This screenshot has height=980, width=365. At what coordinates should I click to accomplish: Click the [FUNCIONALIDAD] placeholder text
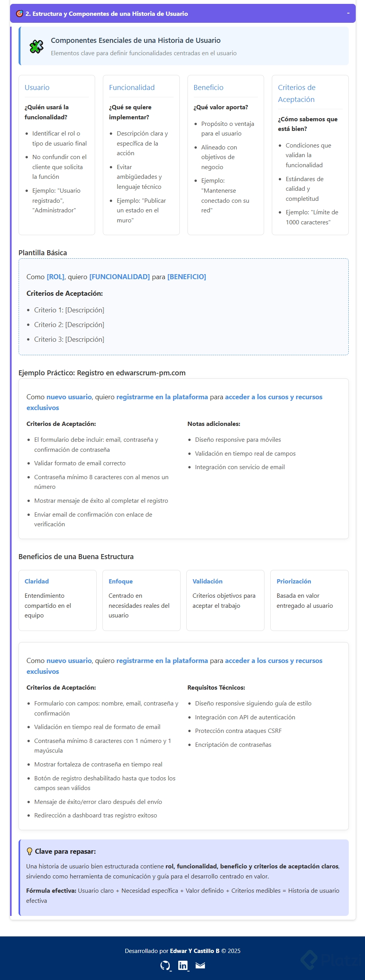point(119,277)
